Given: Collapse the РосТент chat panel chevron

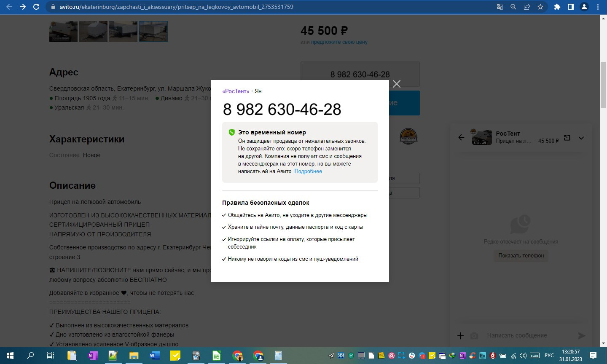Looking at the screenshot, I should 581,138.
